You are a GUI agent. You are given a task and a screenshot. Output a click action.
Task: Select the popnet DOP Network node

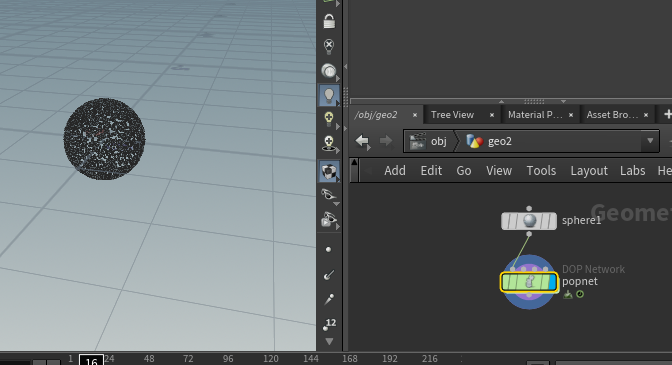click(x=529, y=282)
